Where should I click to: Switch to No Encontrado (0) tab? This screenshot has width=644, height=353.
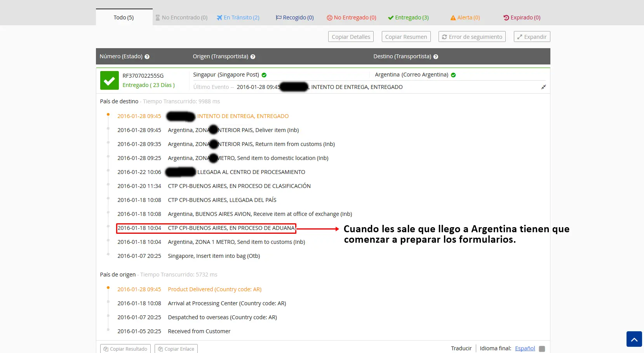click(181, 17)
